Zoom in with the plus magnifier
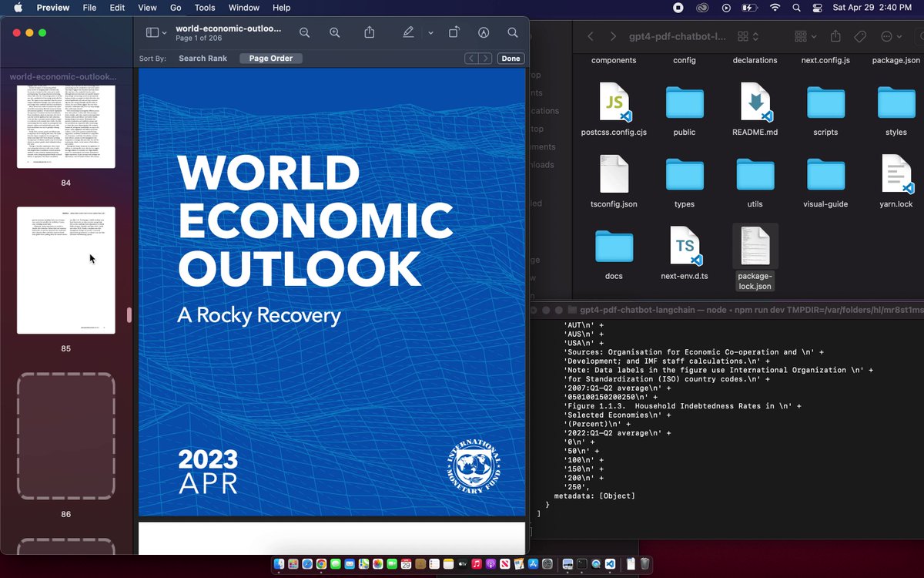The width and height of the screenshot is (924, 578). (x=335, y=32)
